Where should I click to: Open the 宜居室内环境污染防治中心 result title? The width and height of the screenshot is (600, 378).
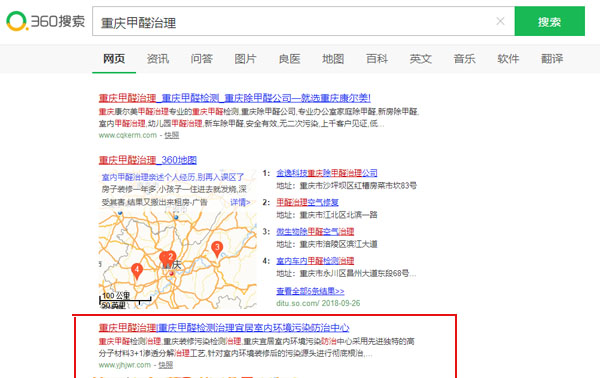pos(224,328)
